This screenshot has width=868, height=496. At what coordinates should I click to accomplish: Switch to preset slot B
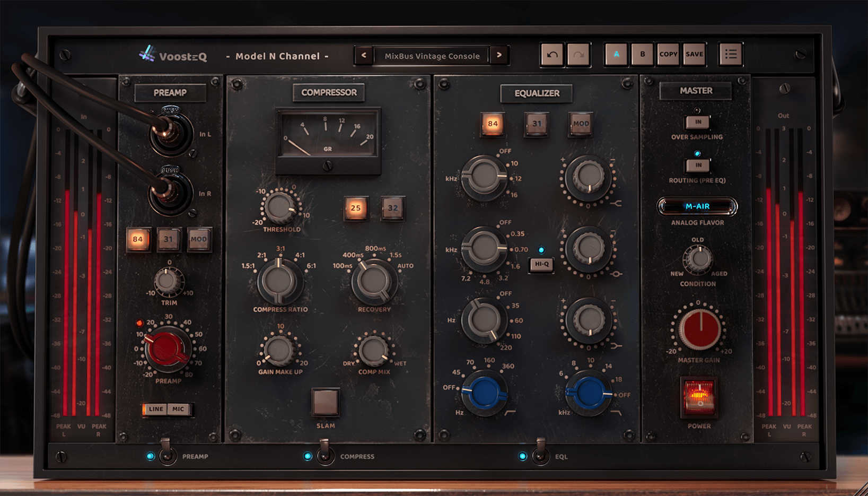(642, 54)
